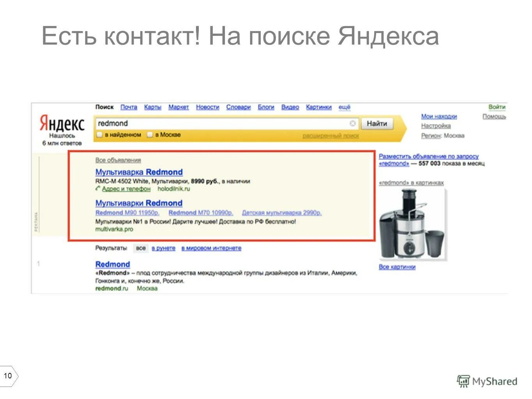Click the '557 003 показа в месяц' text
This screenshot has height=399, width=532.
click(452, 164)
